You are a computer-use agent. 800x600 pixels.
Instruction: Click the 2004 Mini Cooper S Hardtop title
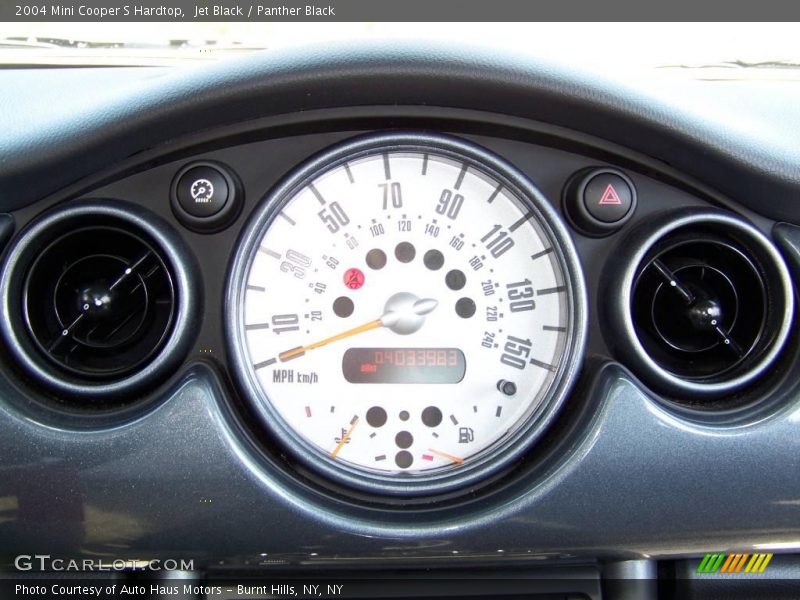click(x=99, y=11)
